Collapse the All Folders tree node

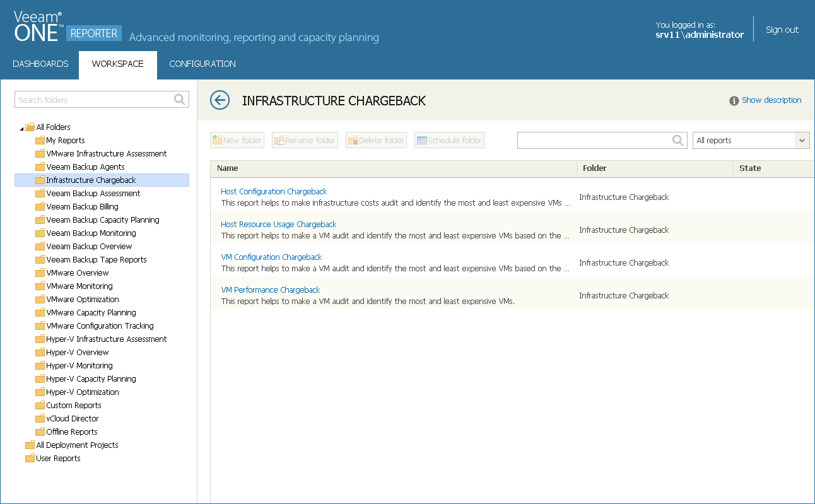[x=22, y=128]
